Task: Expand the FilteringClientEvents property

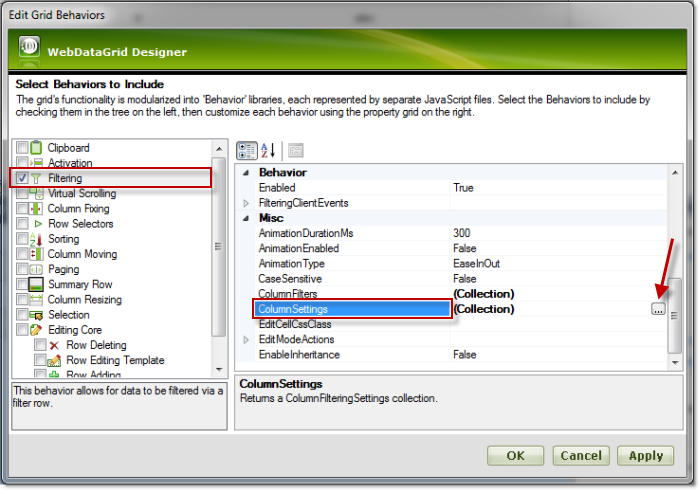Action: (246, 203)
